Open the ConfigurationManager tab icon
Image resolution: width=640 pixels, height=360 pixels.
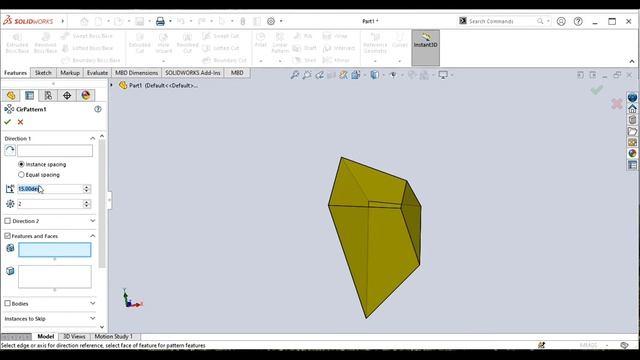click(x=48, y=96)
